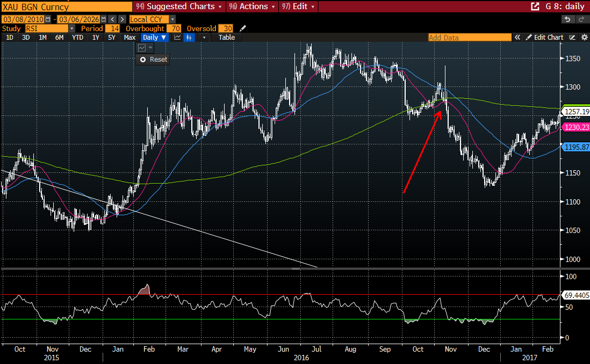This screenshot has width=590, height=364.
Task: Open the Suggested Charts menu
Action: [x=179, y=6]
